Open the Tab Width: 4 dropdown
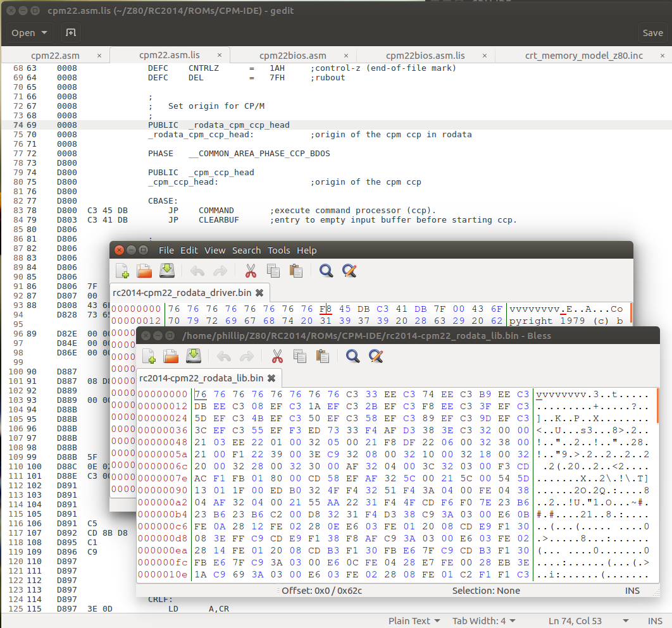The height and width of the screenshot is (628, 672). click(484, 620)
